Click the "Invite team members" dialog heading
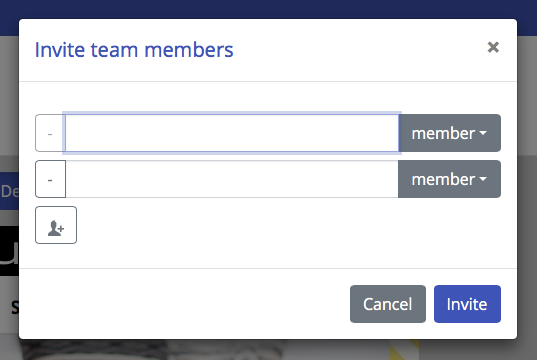537x360 pixels. (134, 50)
